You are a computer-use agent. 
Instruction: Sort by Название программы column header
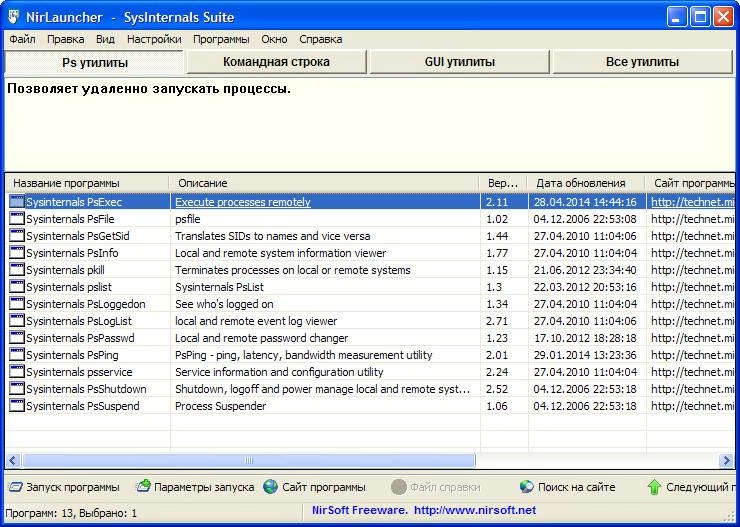[87, 183]
